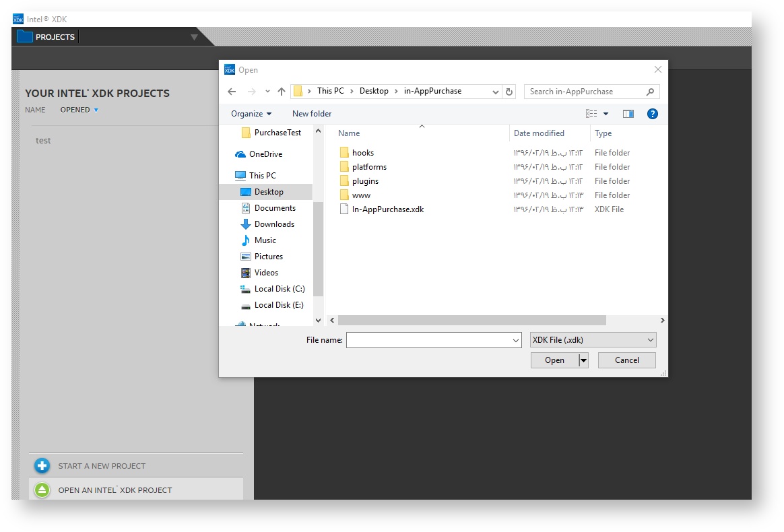The width and height of the screenshot is (784, 532).
Task: Click the magnifier search icon
Action: click(650, 92)
